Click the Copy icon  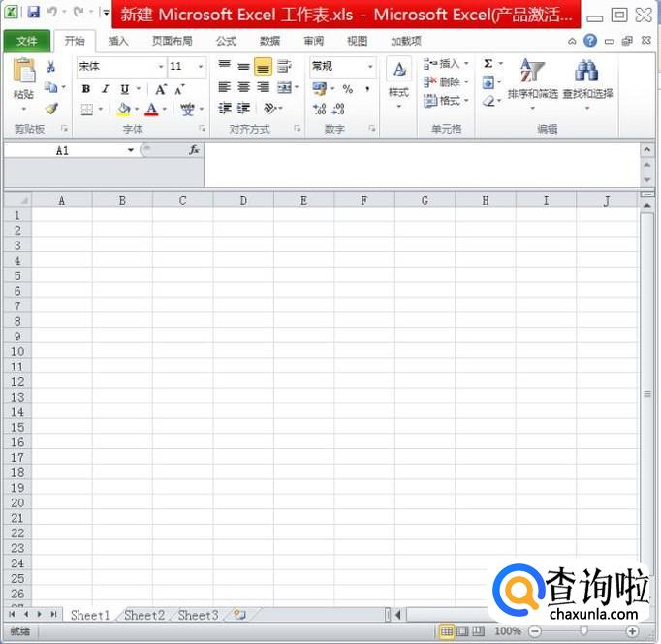[x=50, y=87]
